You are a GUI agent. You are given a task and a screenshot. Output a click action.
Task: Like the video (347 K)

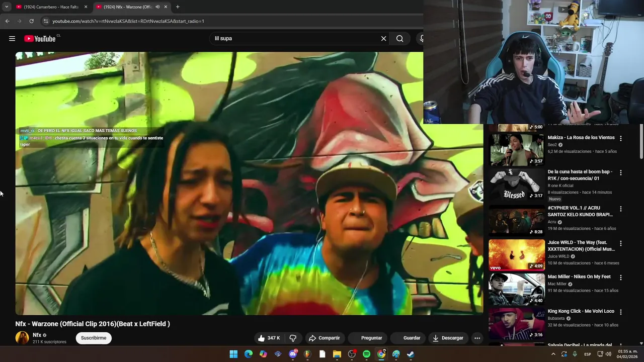point(268,338)
